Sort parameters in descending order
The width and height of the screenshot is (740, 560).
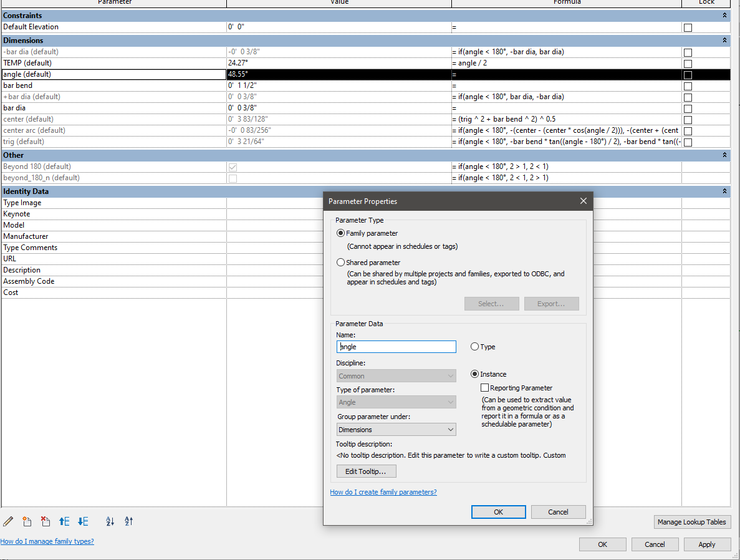click(129, 521)
